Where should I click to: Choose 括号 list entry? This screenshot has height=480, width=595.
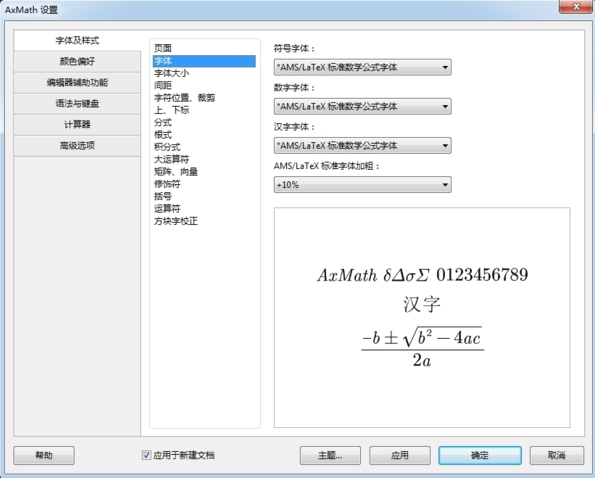pyautogui.click(x=204, y=196)
